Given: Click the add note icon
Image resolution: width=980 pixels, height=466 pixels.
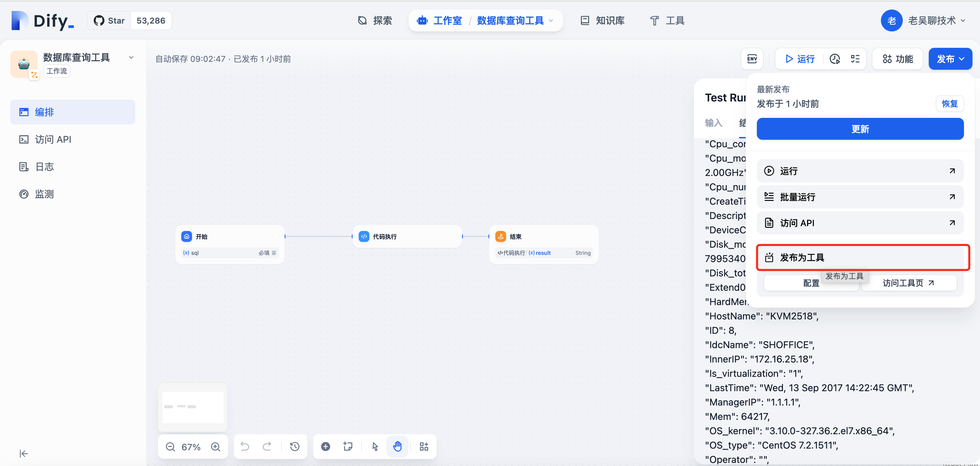Looking at the screenshot, I should click(348, 447).
